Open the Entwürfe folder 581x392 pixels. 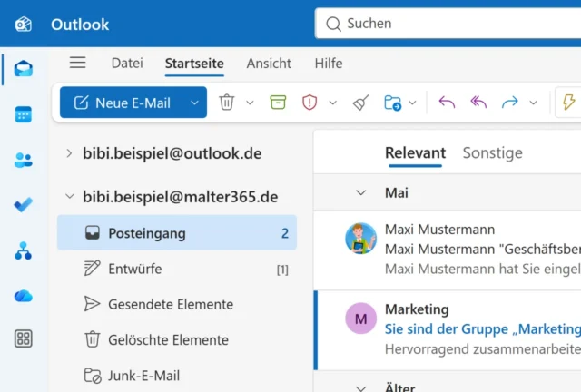pos(177,269)
